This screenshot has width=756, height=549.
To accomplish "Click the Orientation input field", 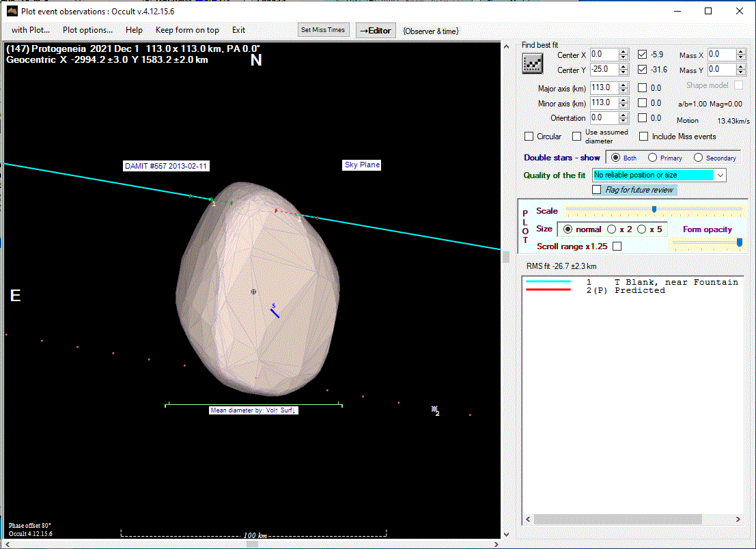I will pyautogui.click(x=604, y=117).
